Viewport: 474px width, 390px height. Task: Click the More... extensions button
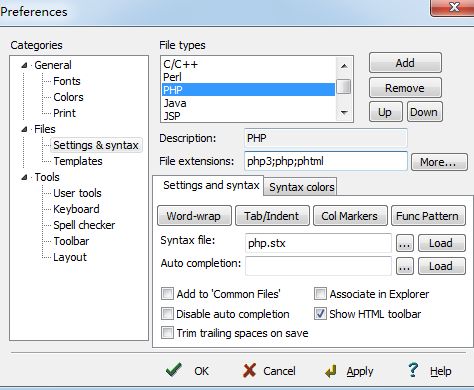[439, 162]
